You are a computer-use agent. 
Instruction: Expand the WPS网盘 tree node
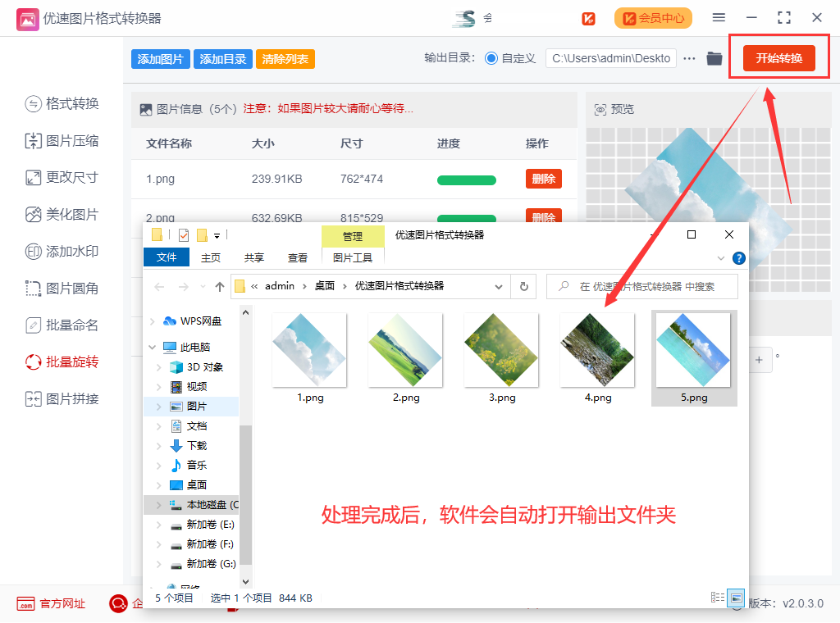point(153,321)
